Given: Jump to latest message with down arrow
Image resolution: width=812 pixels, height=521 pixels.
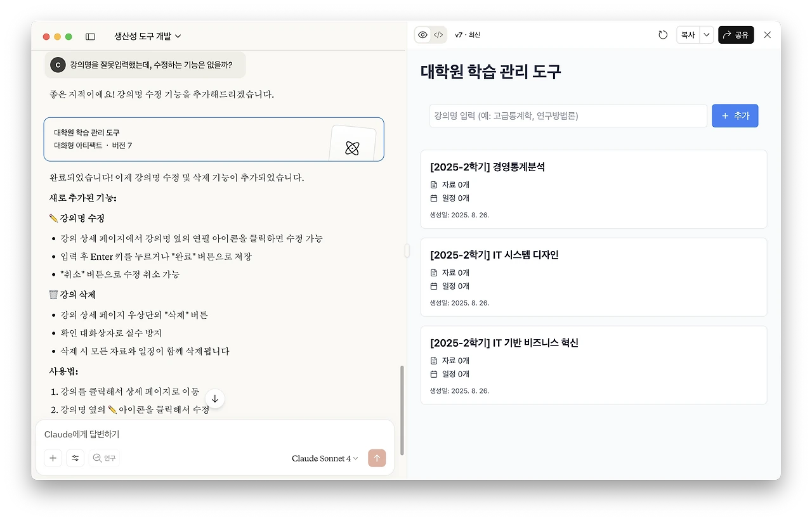Looking at the screenshot, I should (x=215, y=399).
